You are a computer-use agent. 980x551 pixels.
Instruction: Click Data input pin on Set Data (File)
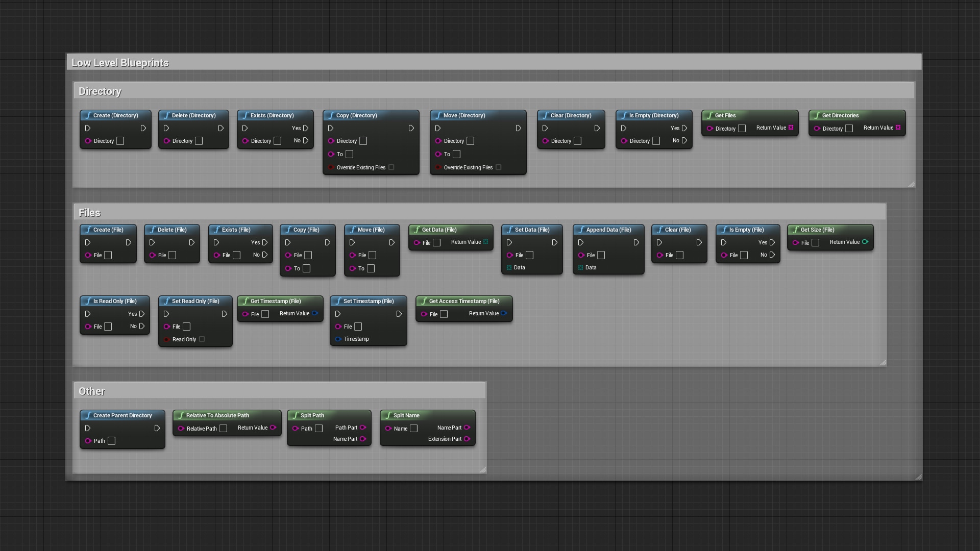click(x=509, y=268)
